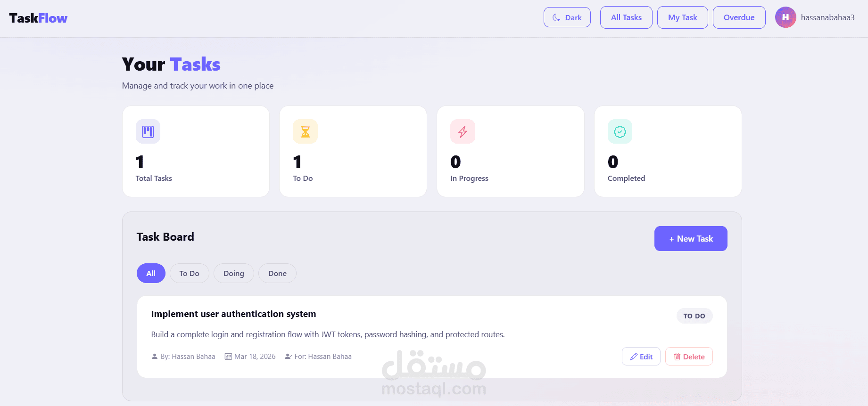This screenshot has width=868, height=406.
Task: Open the task titled Implement user authentication system
Action: pos(233,314)
